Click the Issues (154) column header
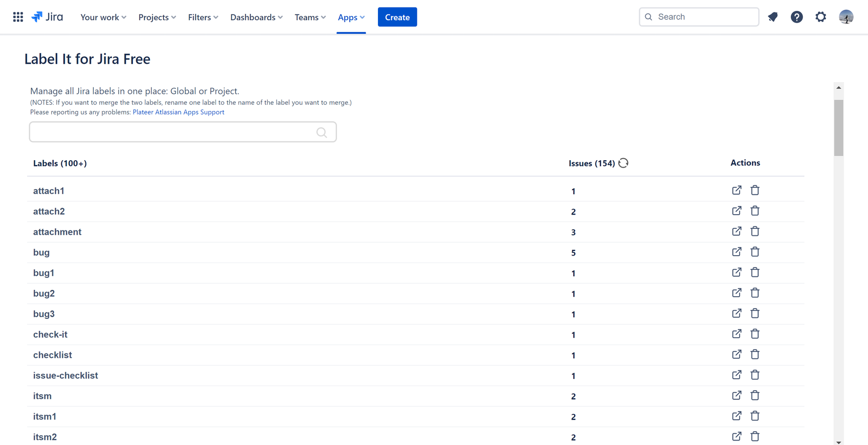868x445 pixels. tap(592, 163)
